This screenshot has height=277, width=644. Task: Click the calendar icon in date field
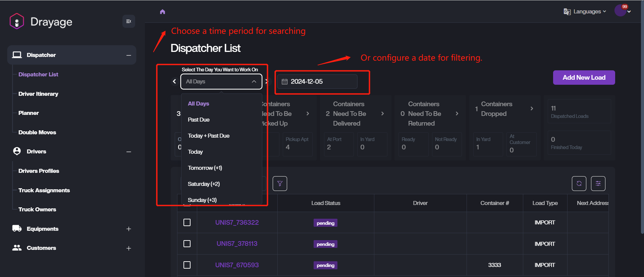point(284,82)
